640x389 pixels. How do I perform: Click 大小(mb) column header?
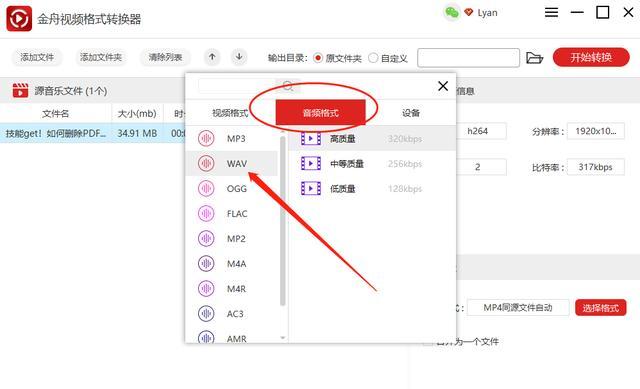pyautogui.click(x=137, y=113)
